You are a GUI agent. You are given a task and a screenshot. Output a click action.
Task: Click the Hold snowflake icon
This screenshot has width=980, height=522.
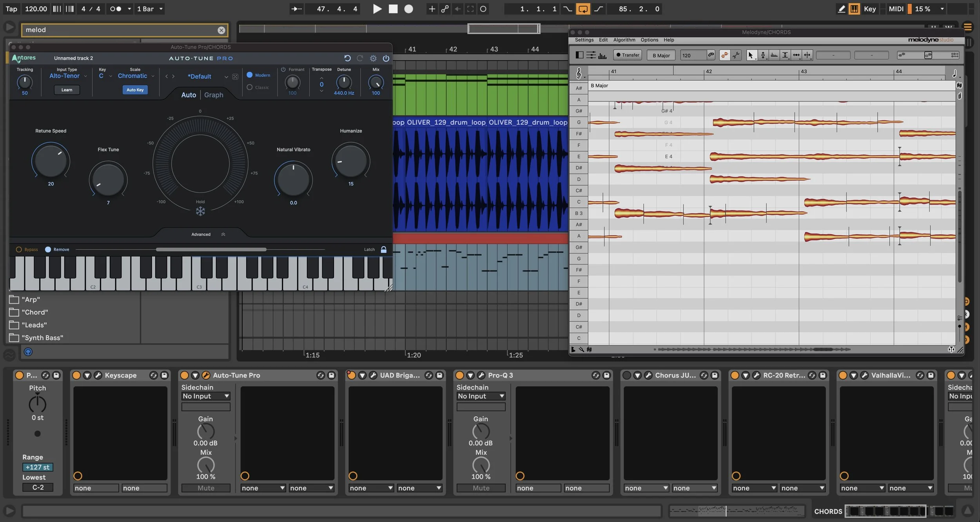200,212
